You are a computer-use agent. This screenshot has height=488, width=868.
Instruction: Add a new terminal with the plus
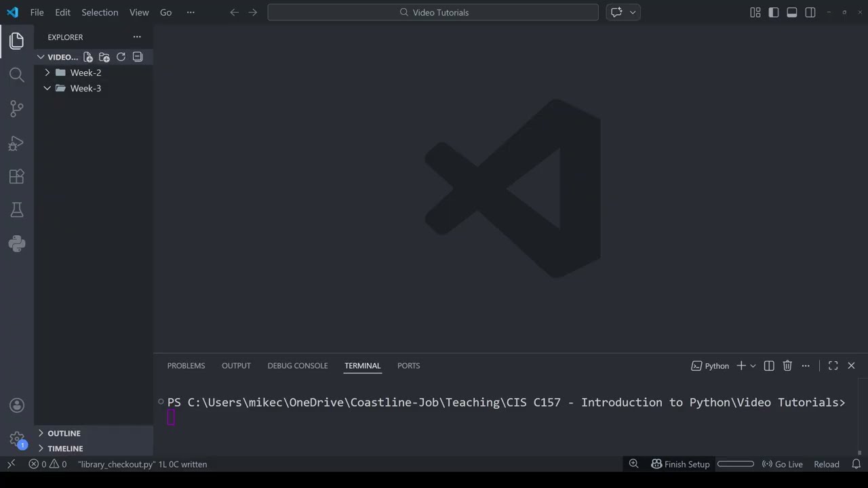coord(741,366)
